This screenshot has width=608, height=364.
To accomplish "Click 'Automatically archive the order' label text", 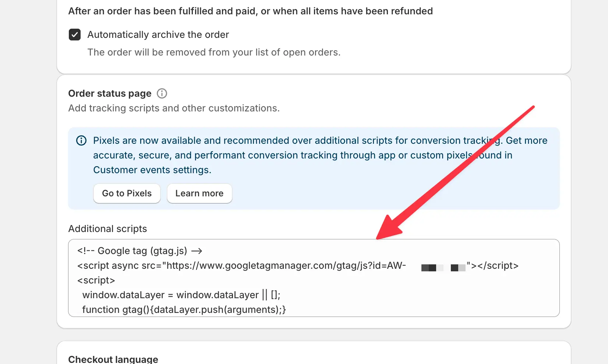I will [x=158, y=35].
